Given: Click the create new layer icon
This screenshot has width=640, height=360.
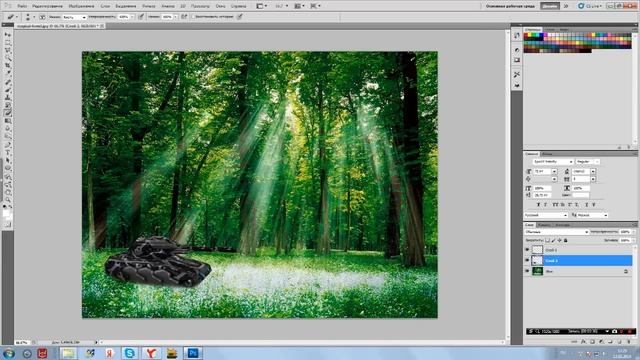Looking at the screenshot, I should point(620,341).
